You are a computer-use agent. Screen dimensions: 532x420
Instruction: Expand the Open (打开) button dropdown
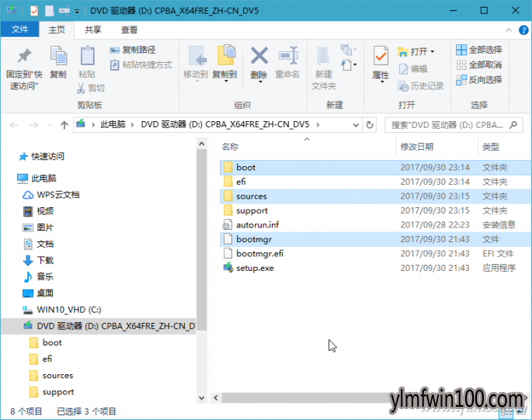(x=433, y=51)
